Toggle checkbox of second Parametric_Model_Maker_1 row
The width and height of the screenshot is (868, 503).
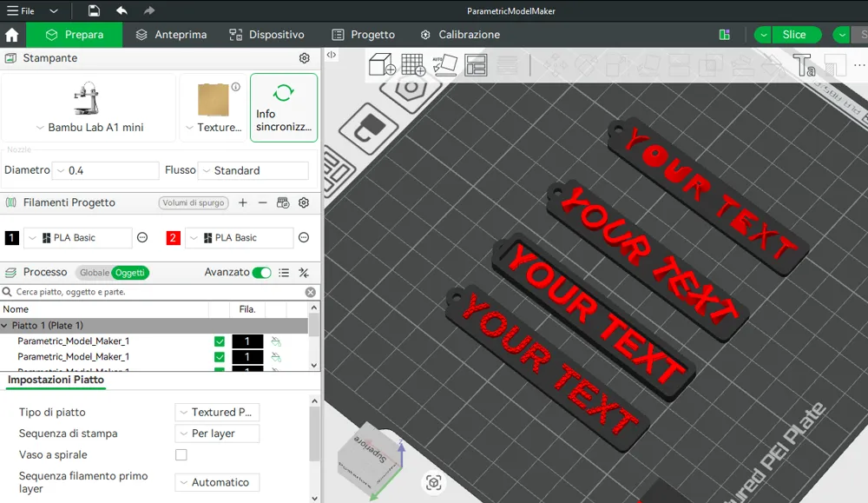click(220, 357)
